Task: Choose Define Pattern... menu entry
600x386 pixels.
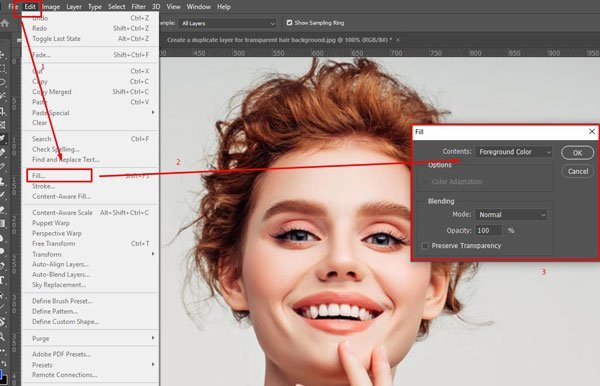Action: pos(91,311)
